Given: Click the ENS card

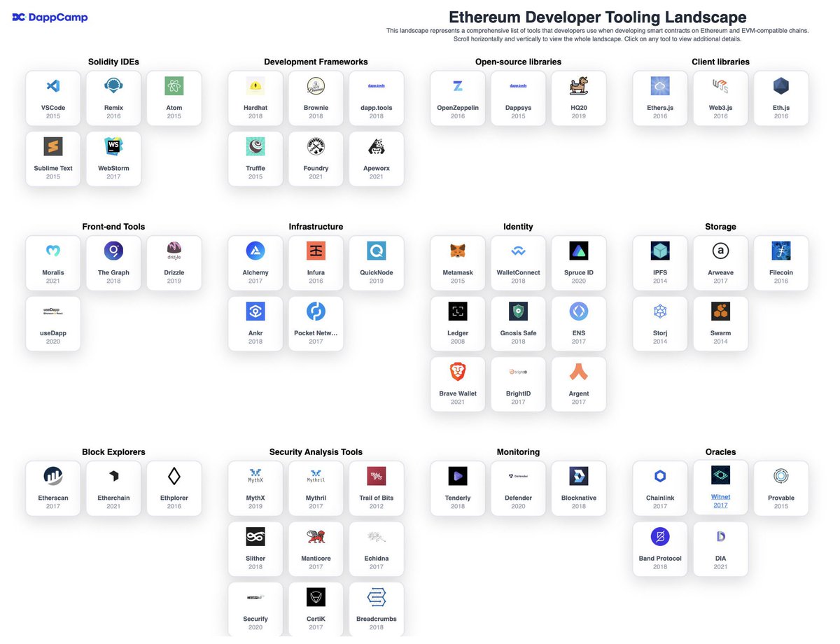Looking at the screenshot, I should tap(579, 323).
